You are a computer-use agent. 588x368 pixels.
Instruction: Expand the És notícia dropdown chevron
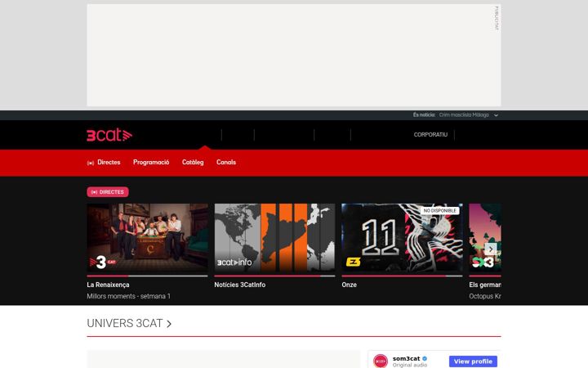(x=496, y=115)
